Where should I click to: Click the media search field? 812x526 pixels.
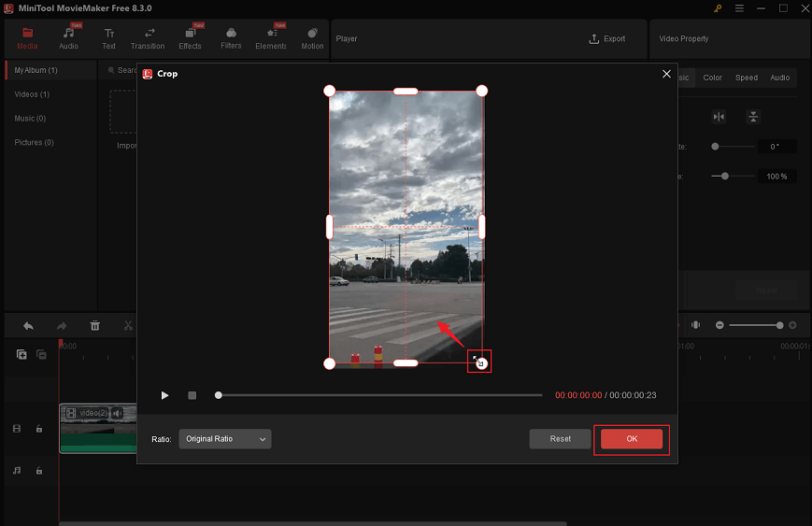[121, 70]
